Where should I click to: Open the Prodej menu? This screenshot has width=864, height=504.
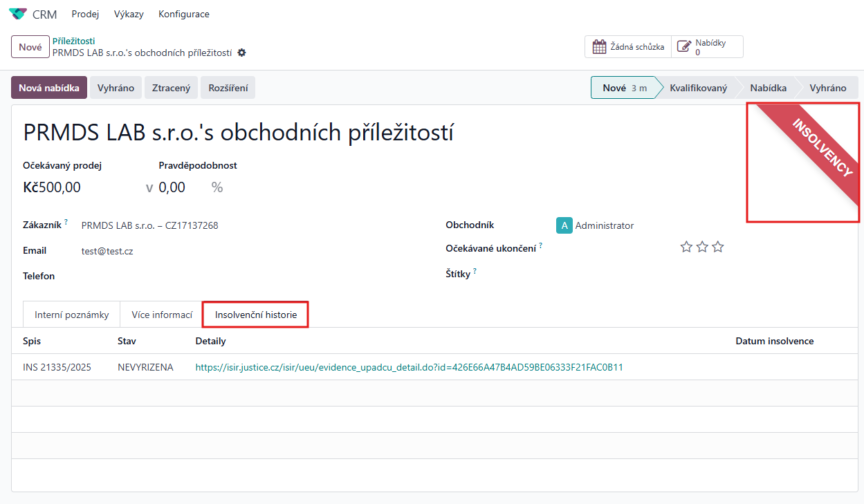click(85, 14)
